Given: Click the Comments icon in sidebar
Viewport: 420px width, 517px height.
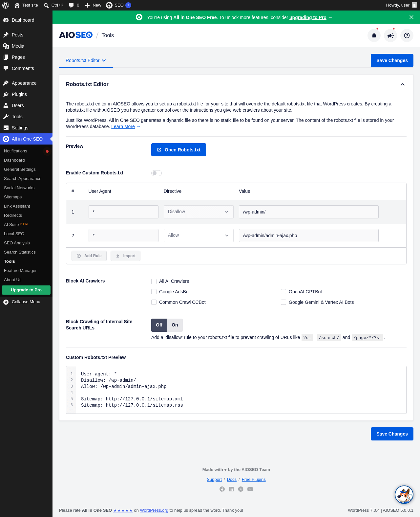Looking at the screenshot, I should coord(6,68).
